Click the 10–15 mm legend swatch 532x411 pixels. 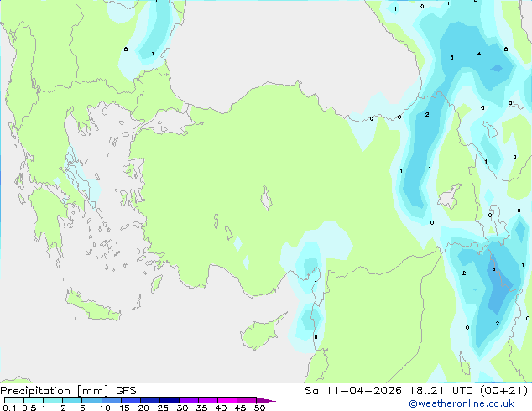(111, 400)
